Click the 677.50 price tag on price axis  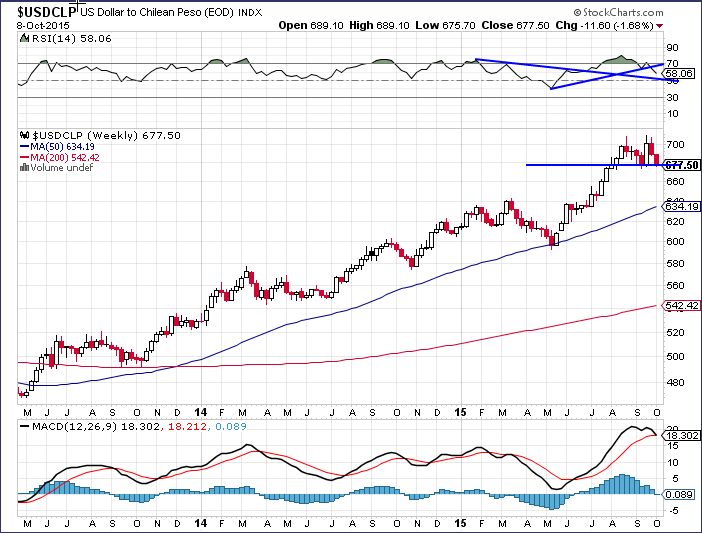[x=682, y=165]
